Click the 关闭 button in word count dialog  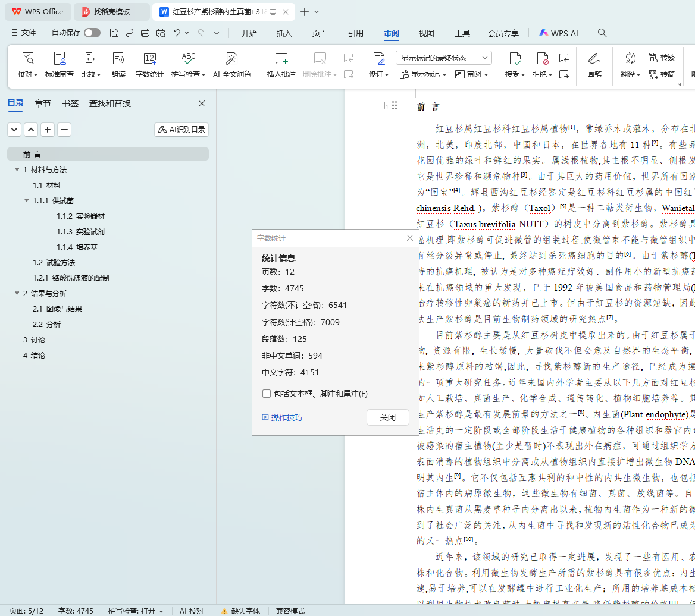pos(388,417)
